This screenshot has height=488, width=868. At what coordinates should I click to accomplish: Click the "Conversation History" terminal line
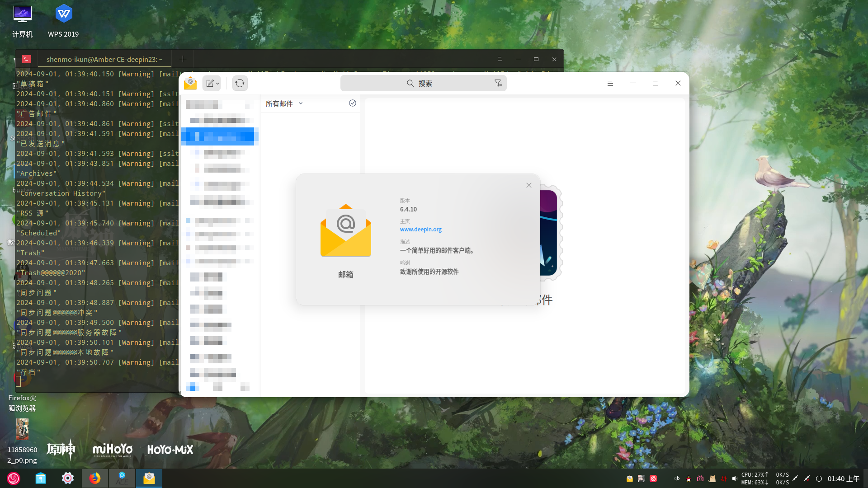coord(61,193)
